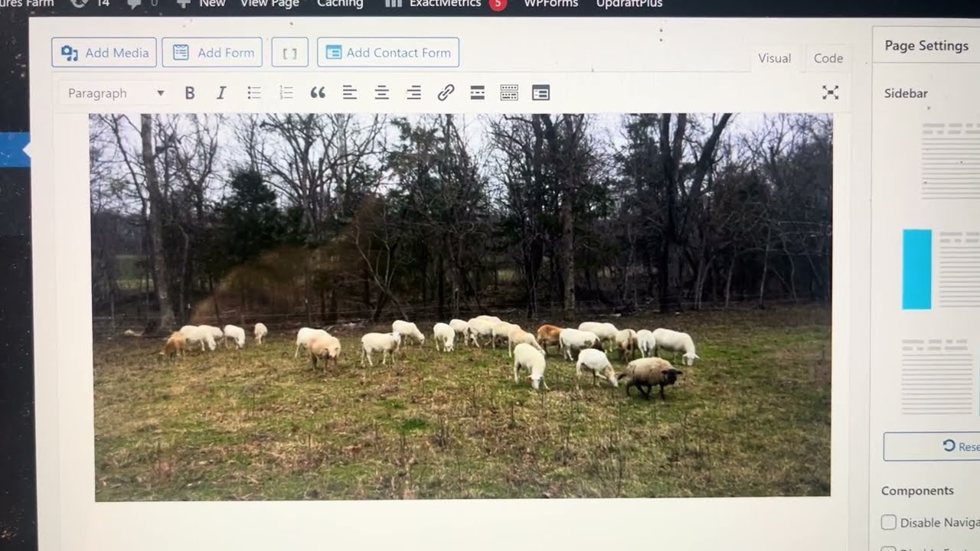
Task: Open the Caching admin bar menu
Action: [x=340, y=3]
